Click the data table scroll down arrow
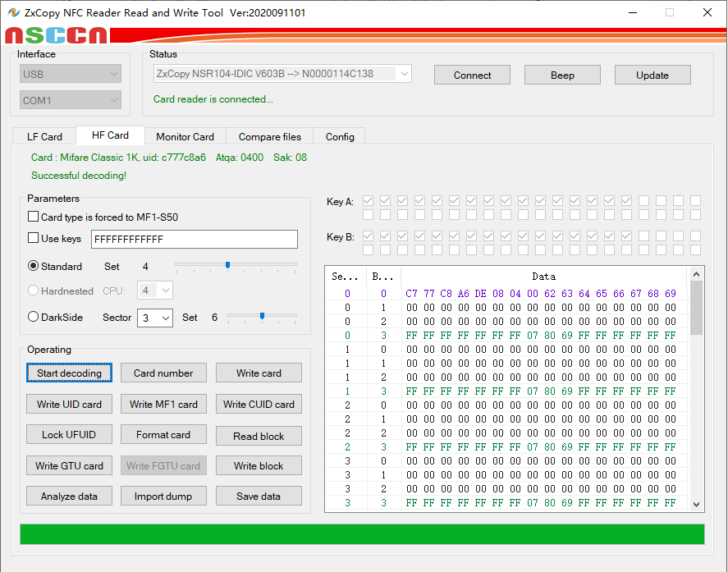728x572 pixels. pyautogui.click(x=696, y=504)
